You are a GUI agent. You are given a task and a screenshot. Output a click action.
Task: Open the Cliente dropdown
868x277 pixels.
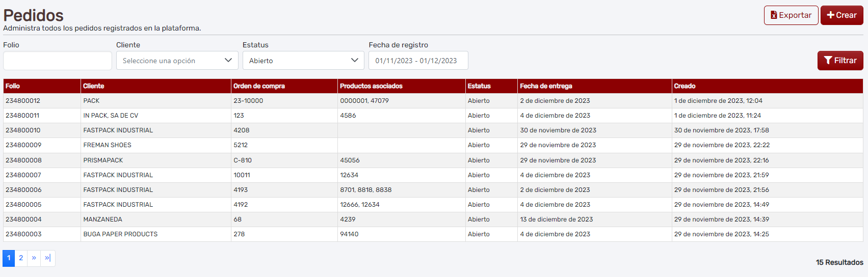(177, 61)
